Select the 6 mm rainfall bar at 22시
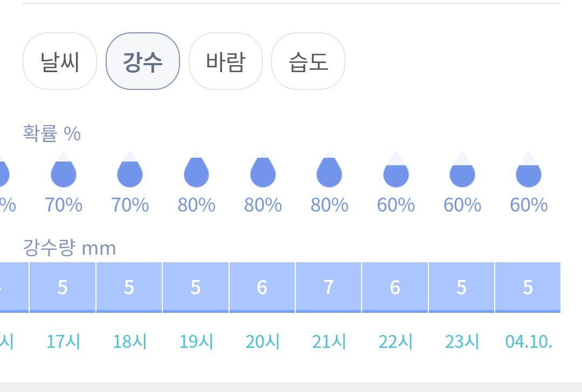This screenshot has height=392, width=582. tap(395, 288)
